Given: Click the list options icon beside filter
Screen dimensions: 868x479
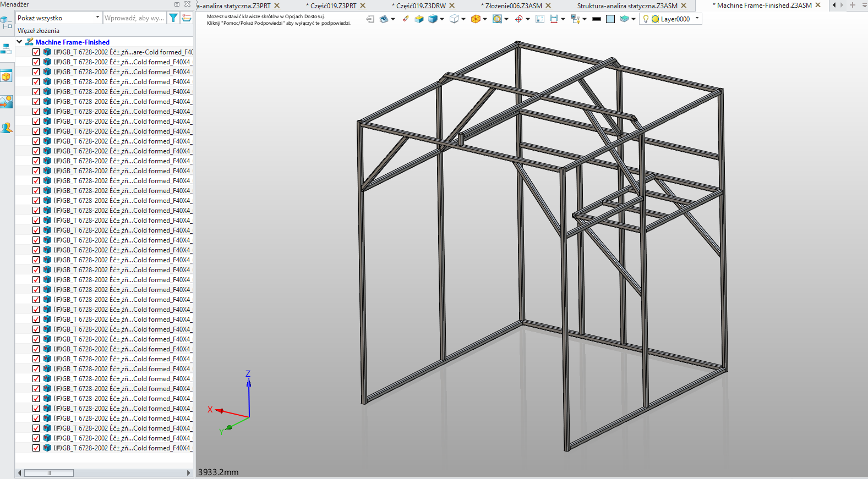Looking at the screenshot, I should pos(187,18).
